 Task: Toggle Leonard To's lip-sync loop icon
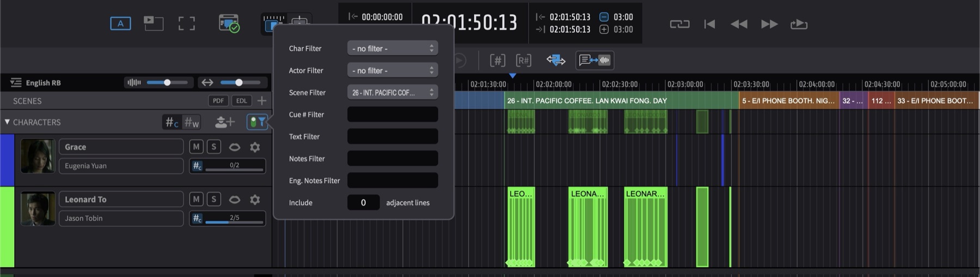[235, 199]
